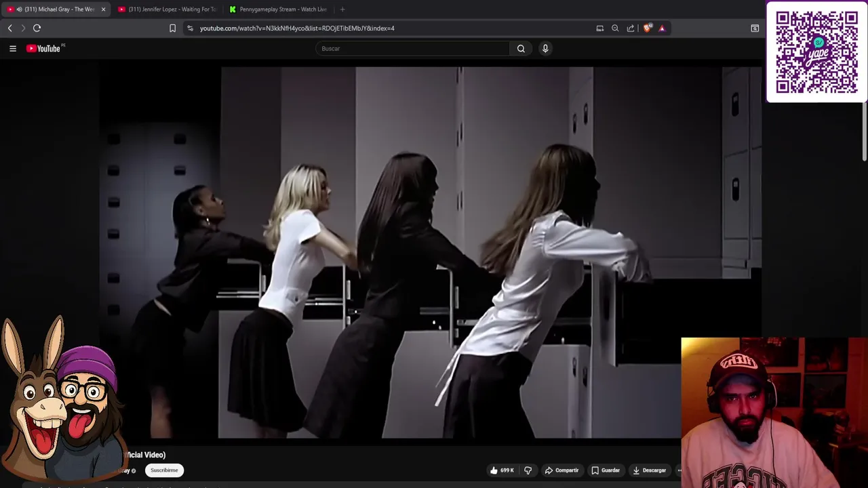The height and width of the screenshot is (488, 868).
Task: Subscribe with the Suscribirme button
Action: tap(164, 470)
